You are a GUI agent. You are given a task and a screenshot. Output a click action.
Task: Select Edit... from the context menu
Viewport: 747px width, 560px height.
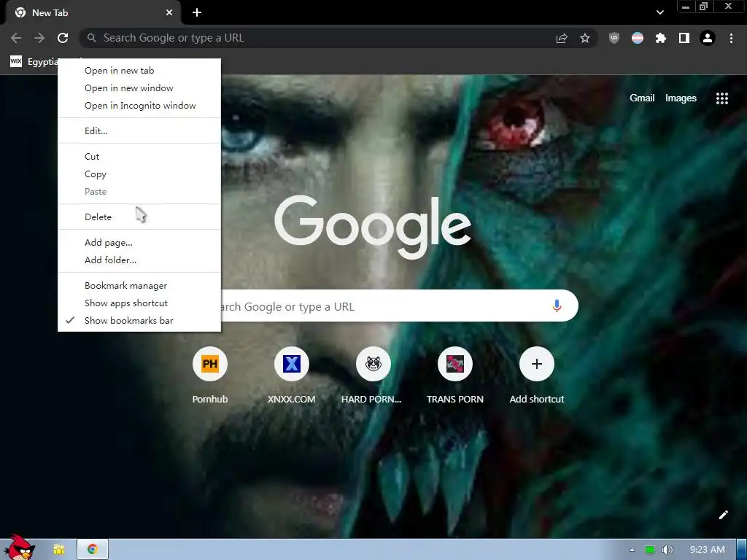coord(139,131)
